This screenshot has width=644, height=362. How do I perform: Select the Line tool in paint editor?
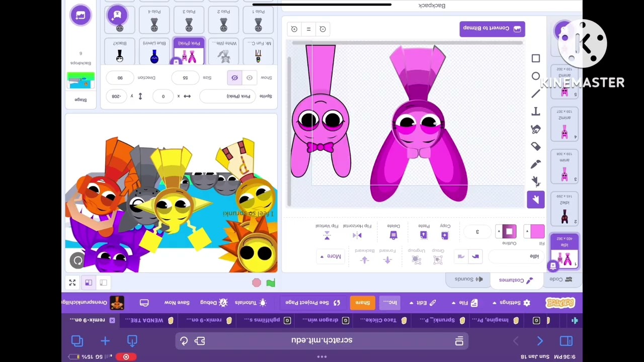point(536,94)
